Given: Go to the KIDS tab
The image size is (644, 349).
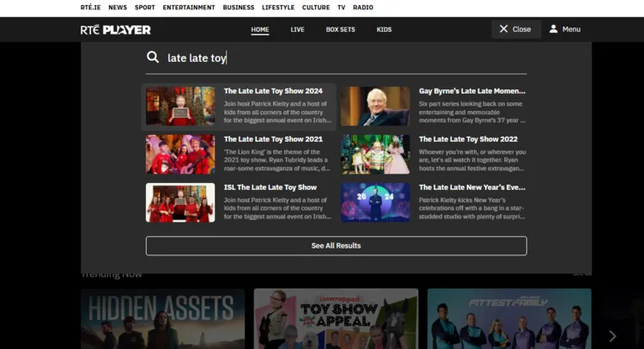Looking at the screenshot, I should coord(384,29).
